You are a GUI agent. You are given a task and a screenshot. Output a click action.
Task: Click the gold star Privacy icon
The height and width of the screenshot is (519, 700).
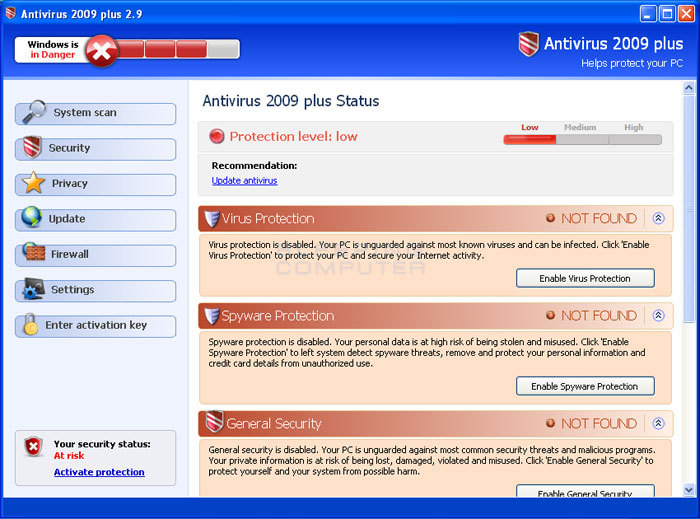pos(33,183)
